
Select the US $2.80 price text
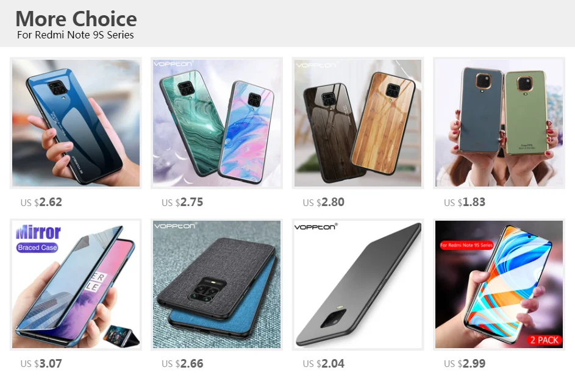(x=323, y=202)
